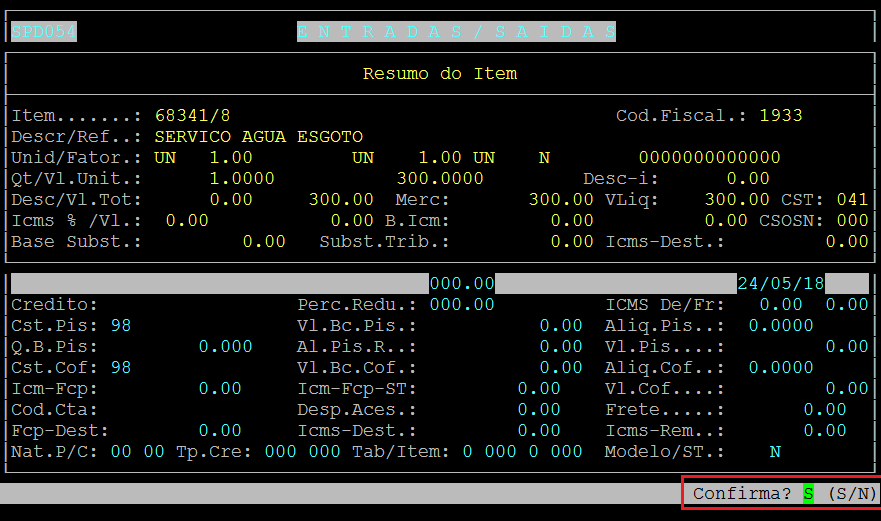Select the CSOSN value 000
Viewport: 881px width, 521px height.
point(852,220)
